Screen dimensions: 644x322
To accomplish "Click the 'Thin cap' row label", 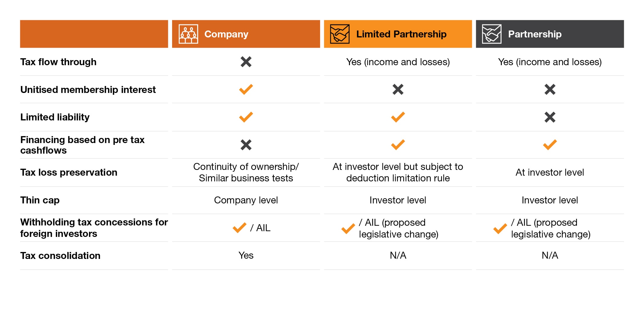I will click(40, 200).
